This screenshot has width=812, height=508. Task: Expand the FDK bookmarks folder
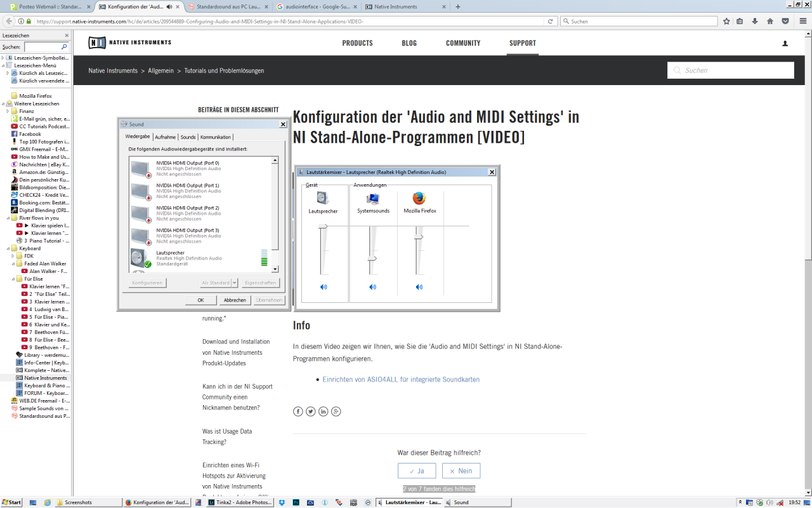click(13, 256)
